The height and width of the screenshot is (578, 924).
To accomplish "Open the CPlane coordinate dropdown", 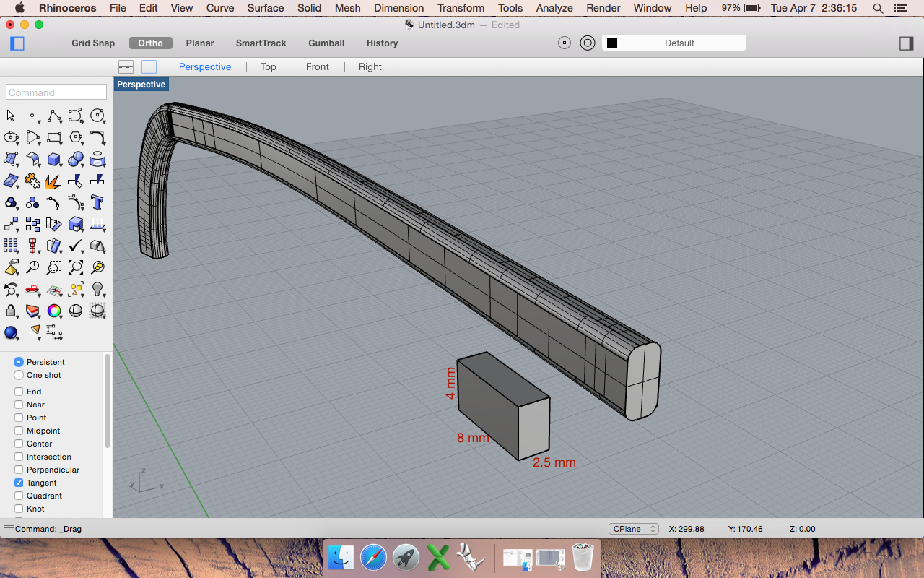I will coord(633,529).
